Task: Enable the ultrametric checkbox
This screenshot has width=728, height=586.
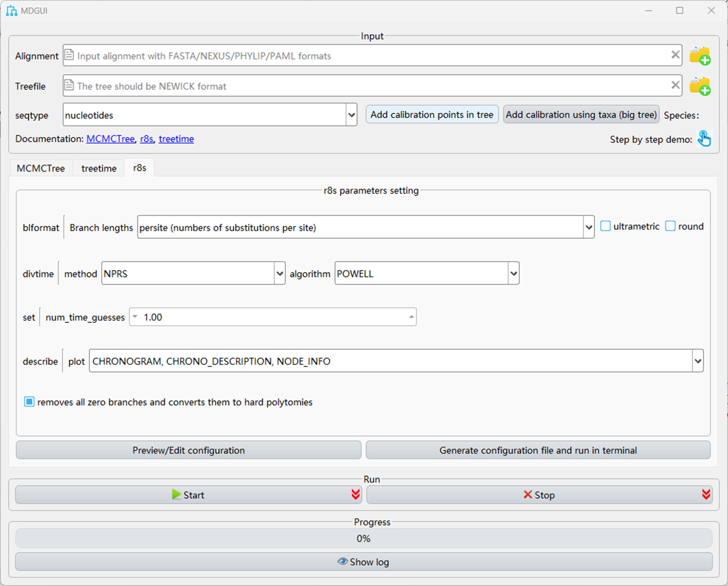Action: point(605,226)
